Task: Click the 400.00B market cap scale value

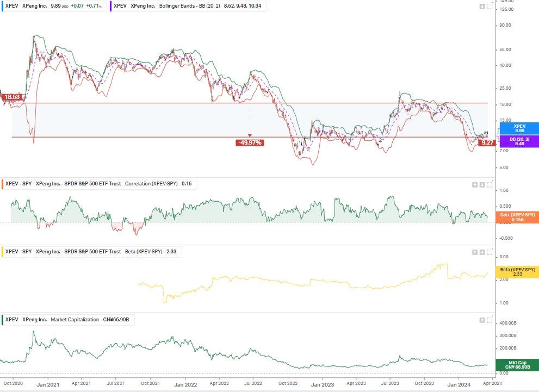Action: pyautogui.click(x=507, y=323)
